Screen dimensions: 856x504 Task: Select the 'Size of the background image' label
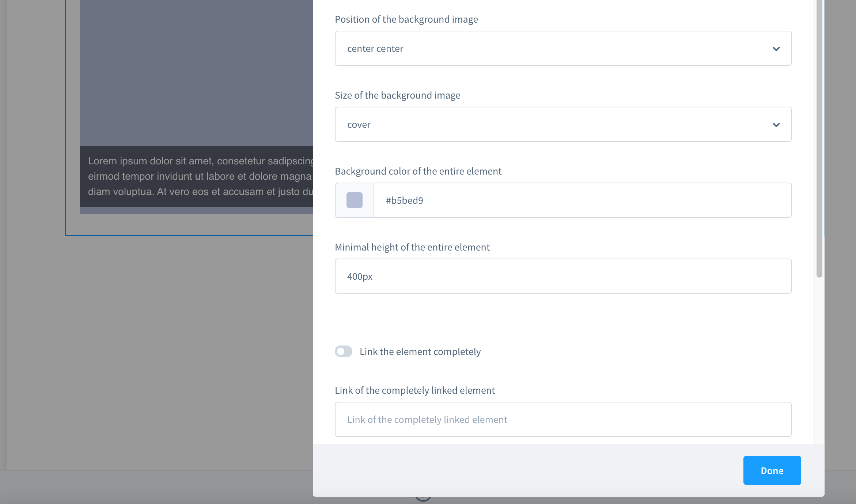(398, 95)
